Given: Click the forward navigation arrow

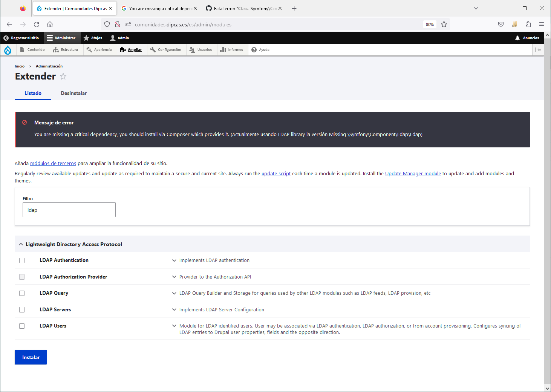Looking at the screenshot, I should point(23,24).
